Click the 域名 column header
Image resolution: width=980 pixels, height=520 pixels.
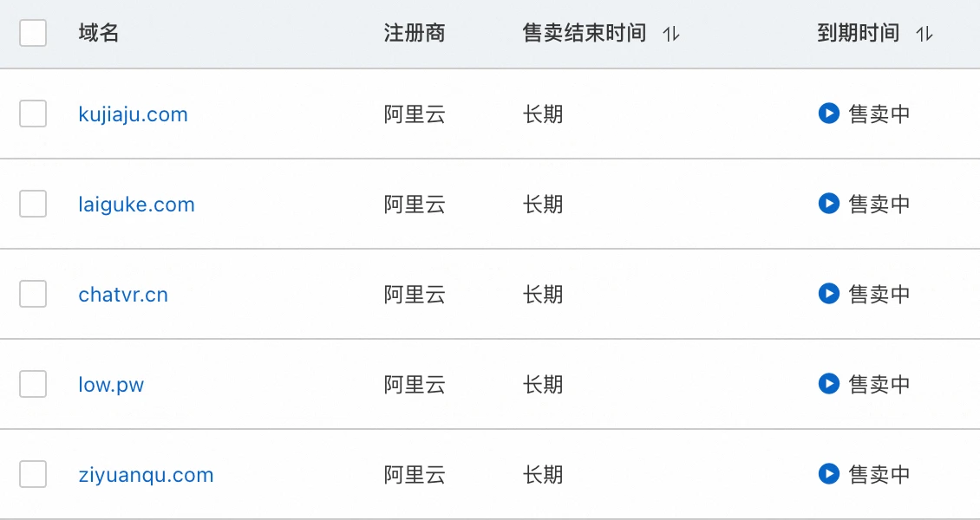coord(98,34)
